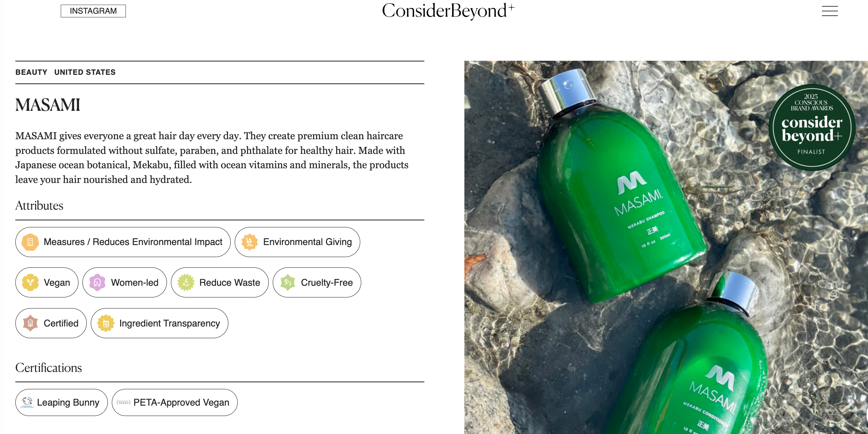Click the Environmental Giving plant icon

[x=250, y=242]
